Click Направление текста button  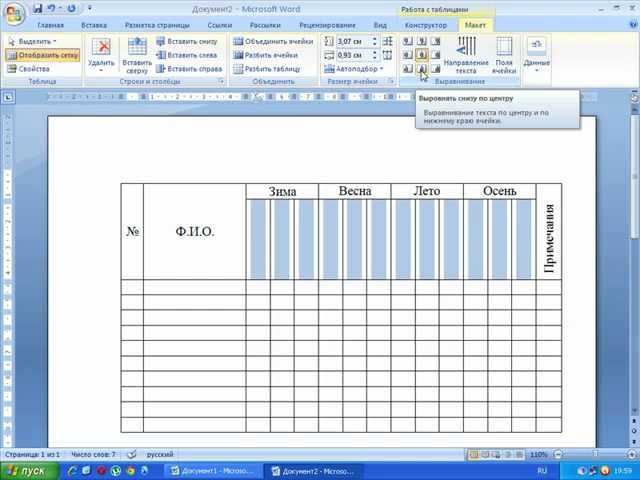(x=466, y=55)
